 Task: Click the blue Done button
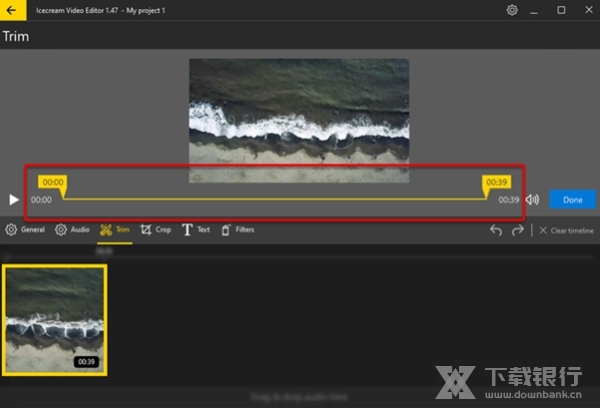point(572,199)
